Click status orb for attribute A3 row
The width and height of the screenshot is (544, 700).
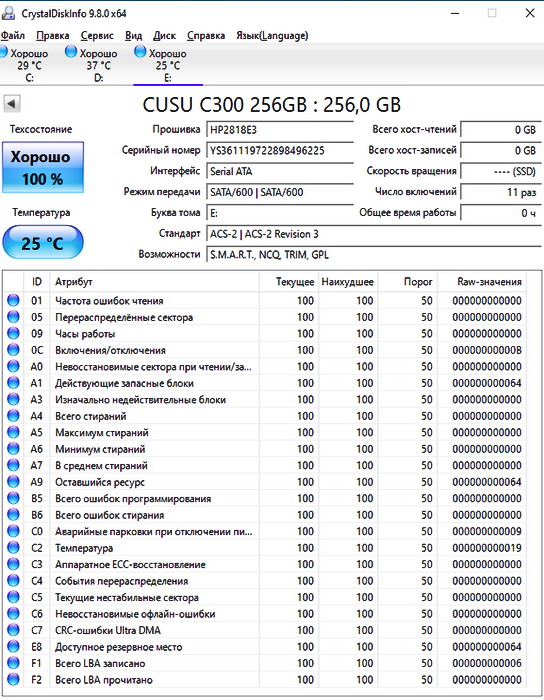tap(13, 400)
